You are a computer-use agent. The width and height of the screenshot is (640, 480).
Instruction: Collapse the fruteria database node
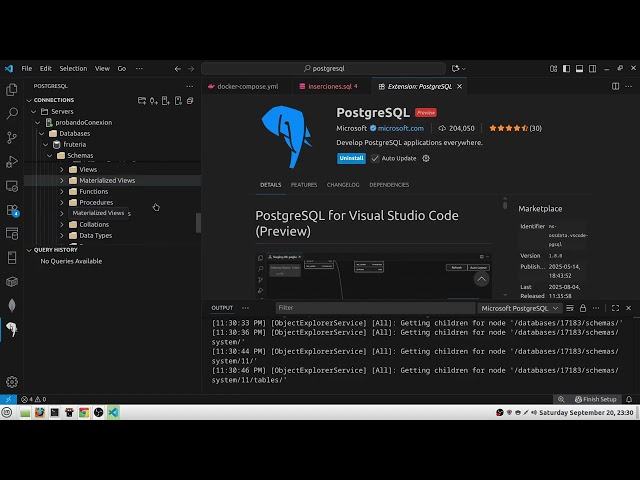(x=46, y=144)
